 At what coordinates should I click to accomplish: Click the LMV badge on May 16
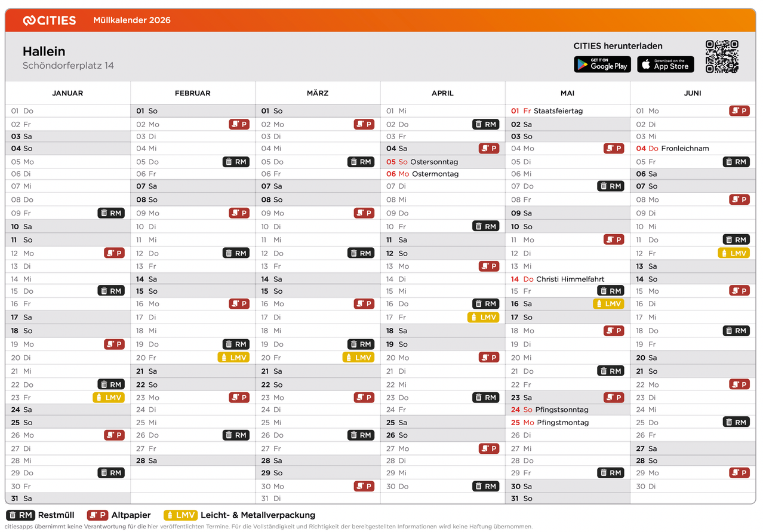tap(608, 304)
